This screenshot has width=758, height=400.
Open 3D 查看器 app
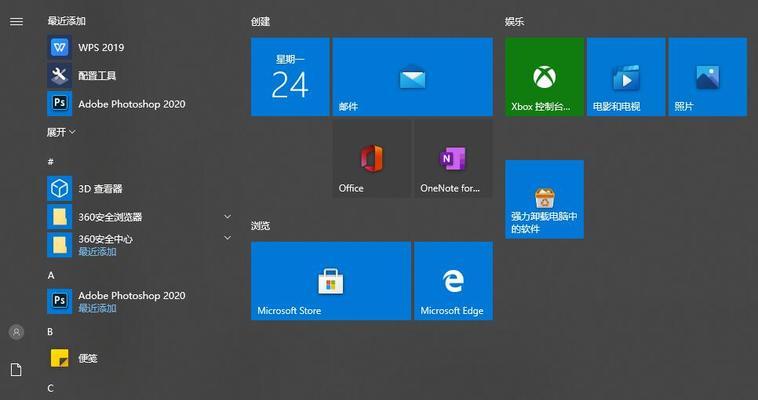click(x=140, y=189)
